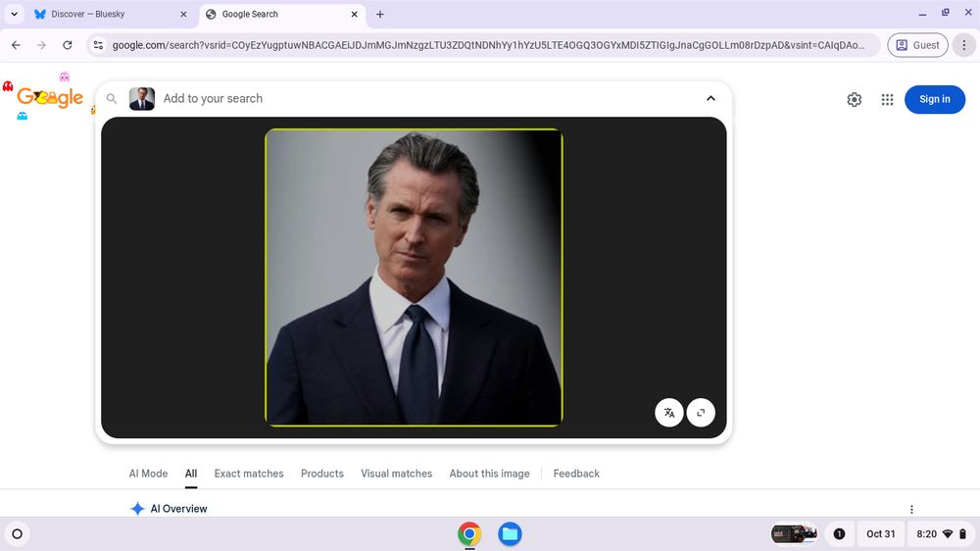Open Google quick settings gear
This screenshot has height=551, width=980.
(x=855, y=99)
